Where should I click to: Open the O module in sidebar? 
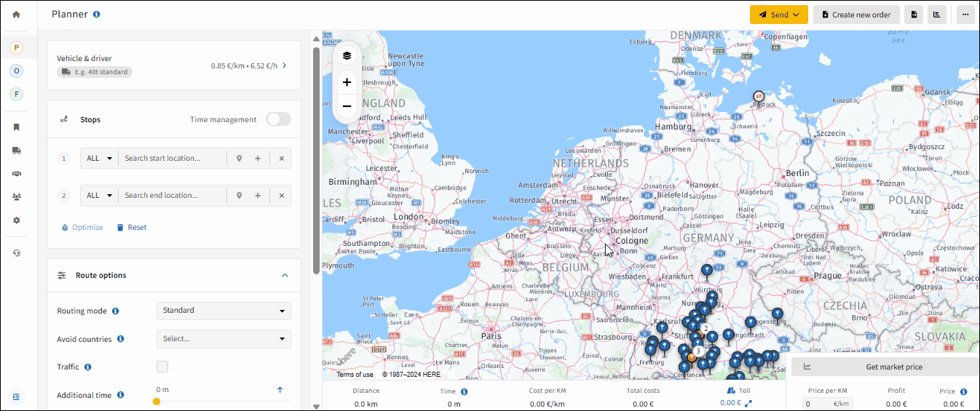coord(16,71)
